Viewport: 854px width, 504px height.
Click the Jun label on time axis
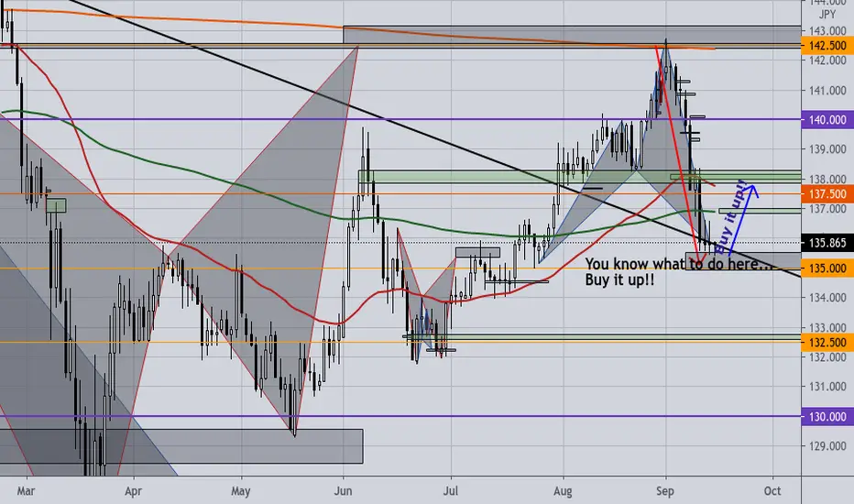point(343,491)
